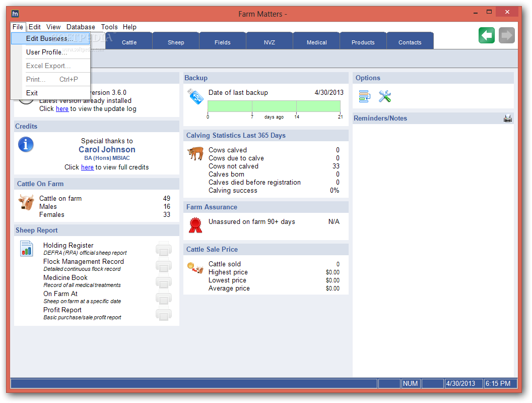Screen dimensions: 532x403
Task: Click the Carol Johnson credit name
Action: pos(107,149)
